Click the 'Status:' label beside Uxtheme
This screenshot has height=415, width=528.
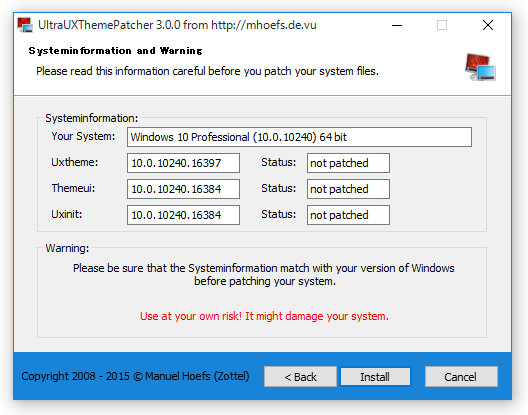[278, 162]
